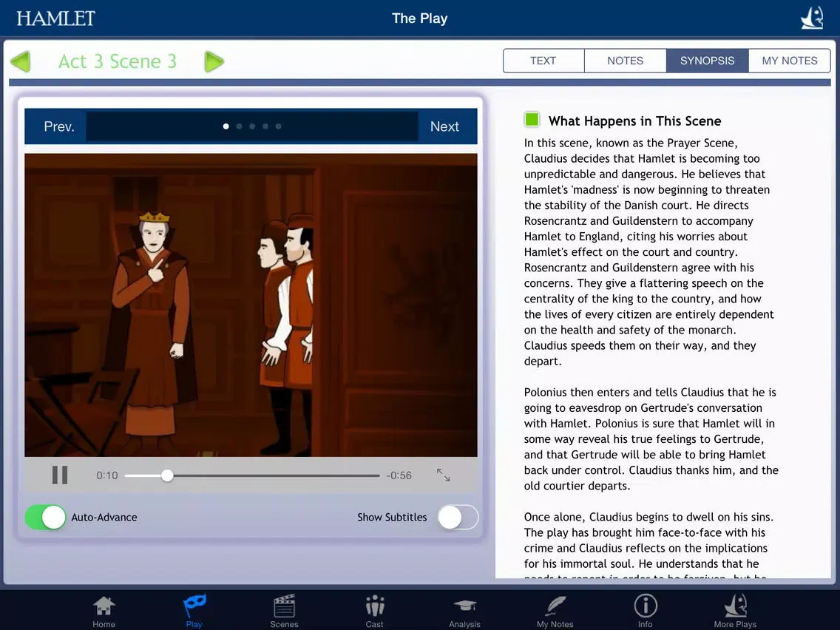Click the Next button above video
The image size is (840, 630).
pyautogui.click(x=444, y=126)
